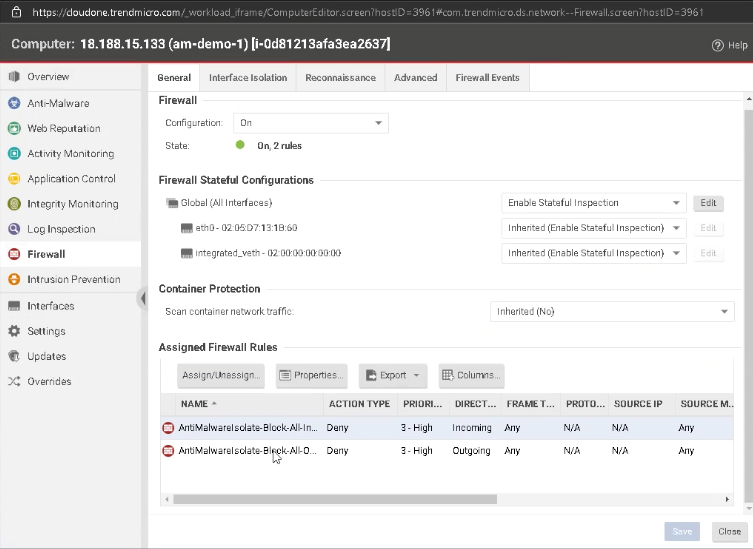Click the FRAME T... column header
This screenshot has height=549, width=753.
(531, 404)
